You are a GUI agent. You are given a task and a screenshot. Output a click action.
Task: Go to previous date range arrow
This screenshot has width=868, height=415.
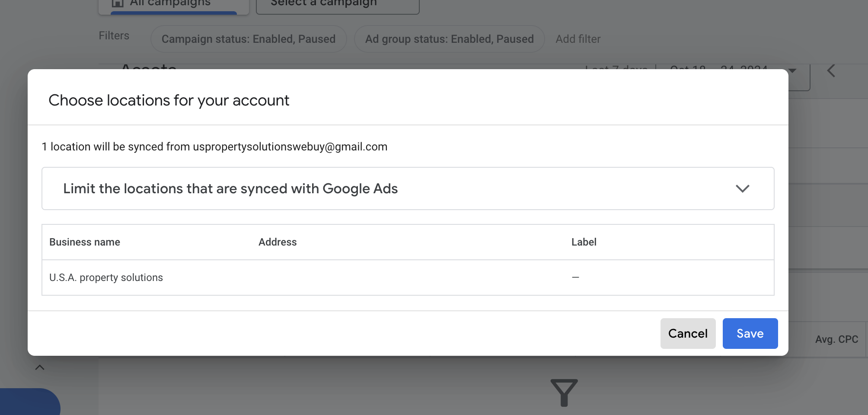click(831, 71)
